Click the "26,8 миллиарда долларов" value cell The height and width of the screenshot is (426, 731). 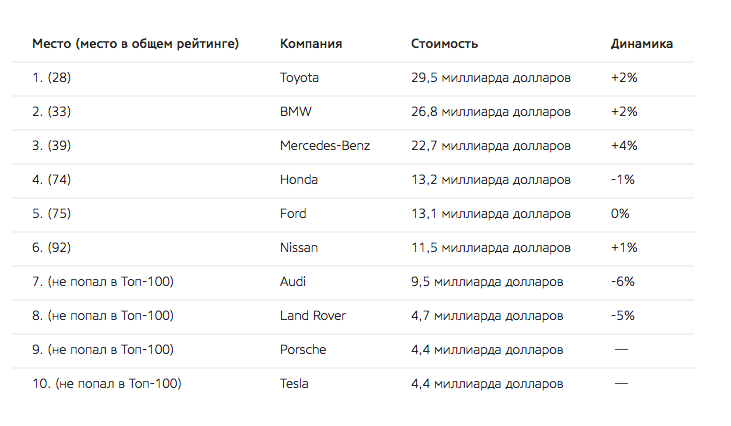click(491, 112)
